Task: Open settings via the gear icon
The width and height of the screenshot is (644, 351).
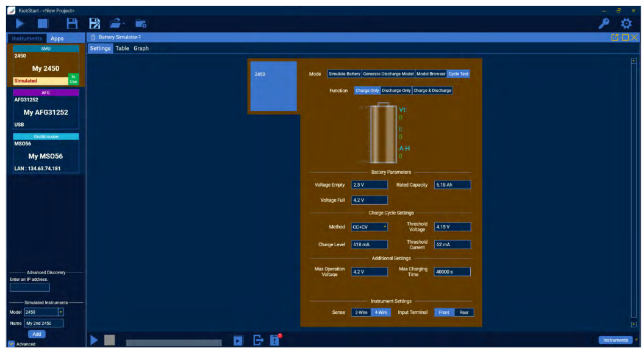Action: [626, 24]
